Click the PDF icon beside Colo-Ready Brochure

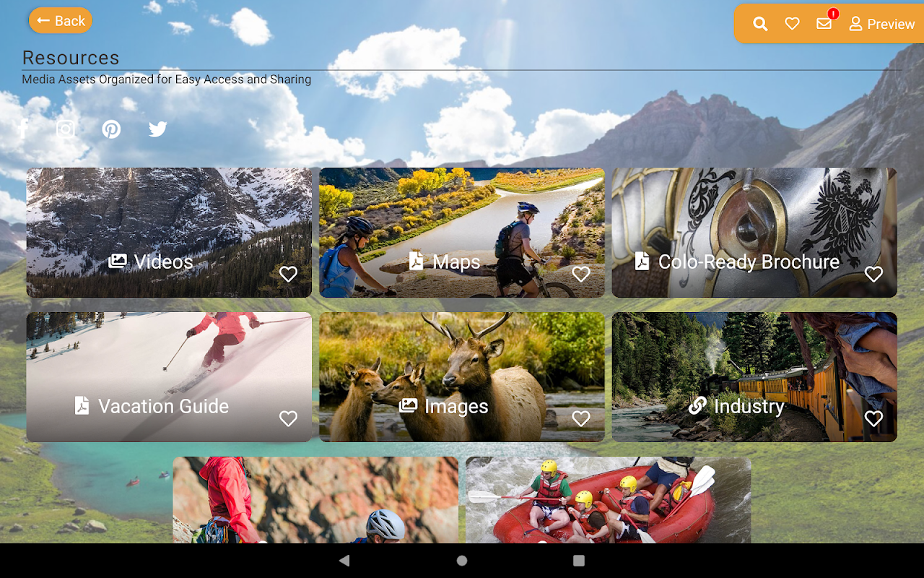pos(642,261)
